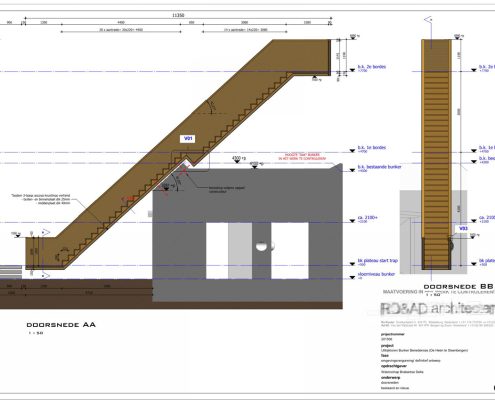The width and height of the screenshot is (495, 400).
Task: Click the 'DOORSNEDE AA' section title
Action: (61, 325)
